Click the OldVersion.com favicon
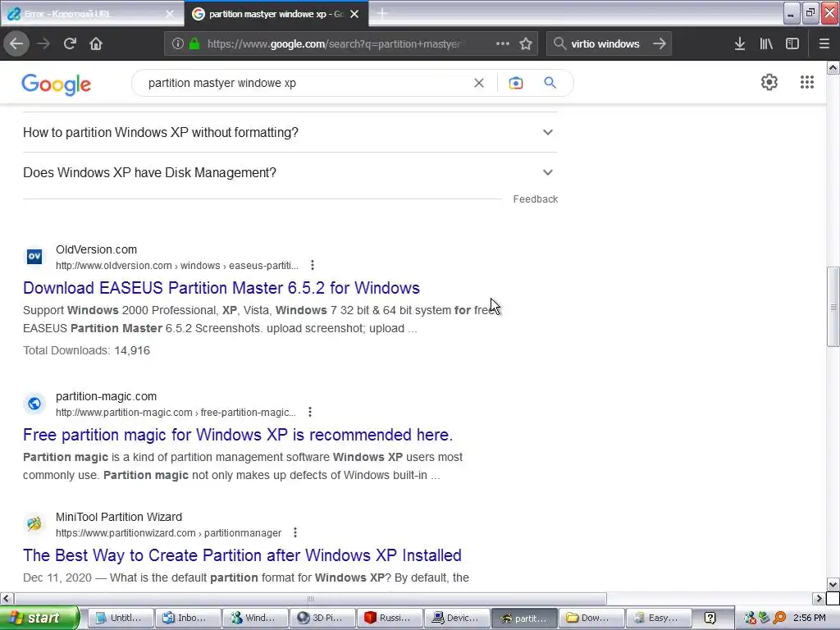 34,257
